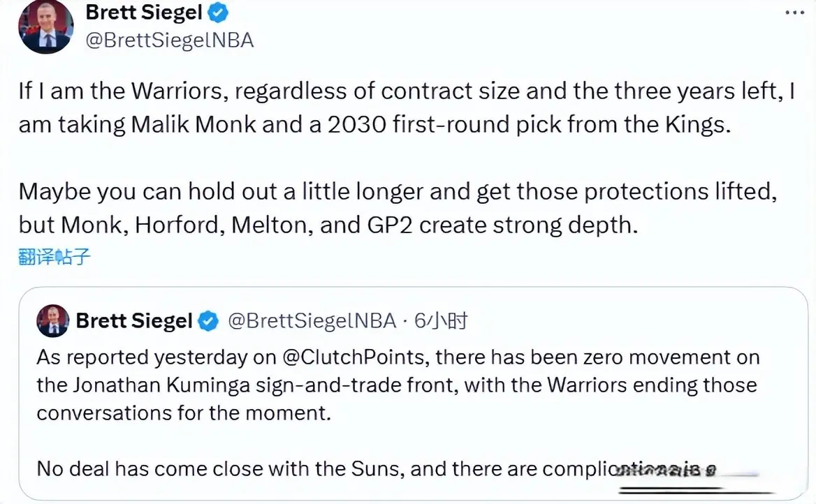Image resolution: width=816 pixels, height=504 pixels.
Task: Click the Brett Siegel name in quoted post
Action: [133, 321]
